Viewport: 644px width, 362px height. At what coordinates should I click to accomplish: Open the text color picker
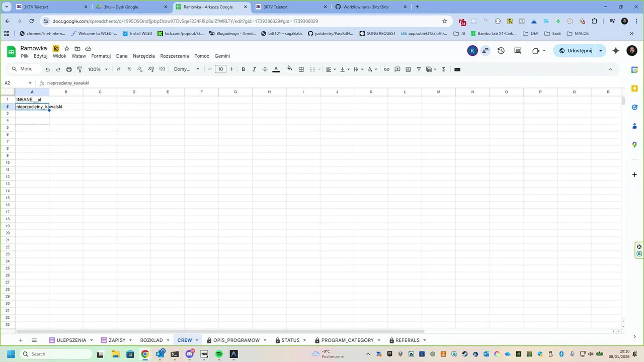pos(276,69)
